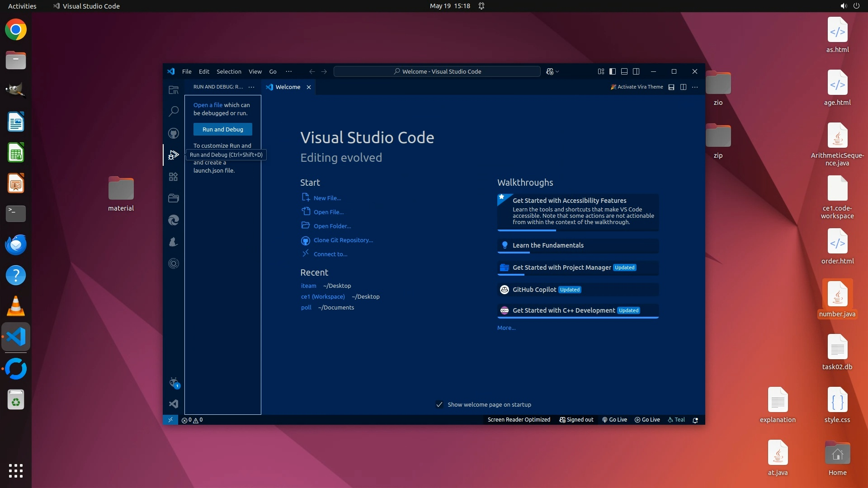Screen dimensions: 868x488
Task: Uncheck Show welcome page on startup
Action: click(439, 404)
